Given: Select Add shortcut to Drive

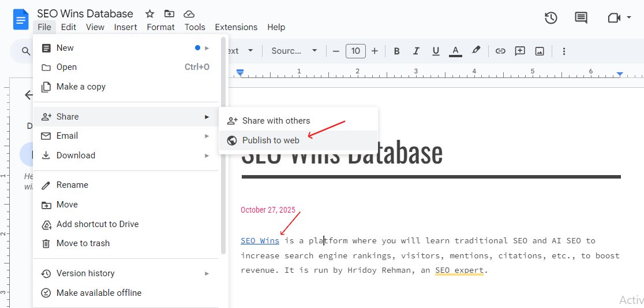Looking at the screenshot, I should [126, 224].
